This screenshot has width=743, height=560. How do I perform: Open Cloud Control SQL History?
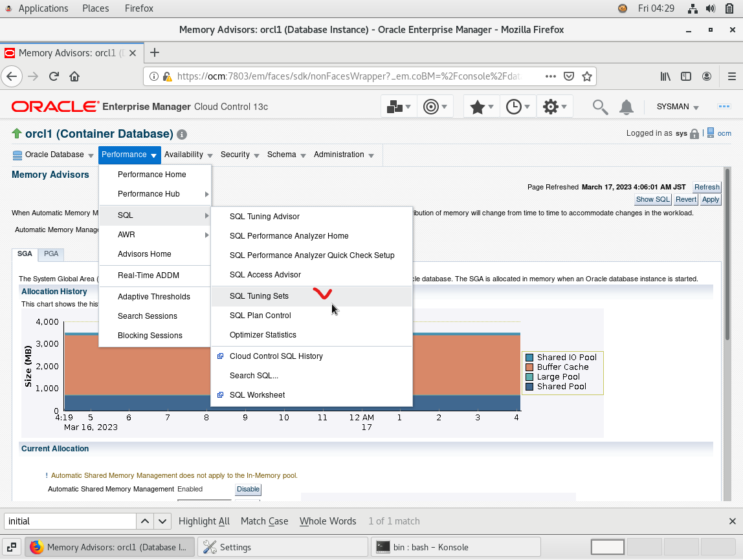click(x=311, y=356)
